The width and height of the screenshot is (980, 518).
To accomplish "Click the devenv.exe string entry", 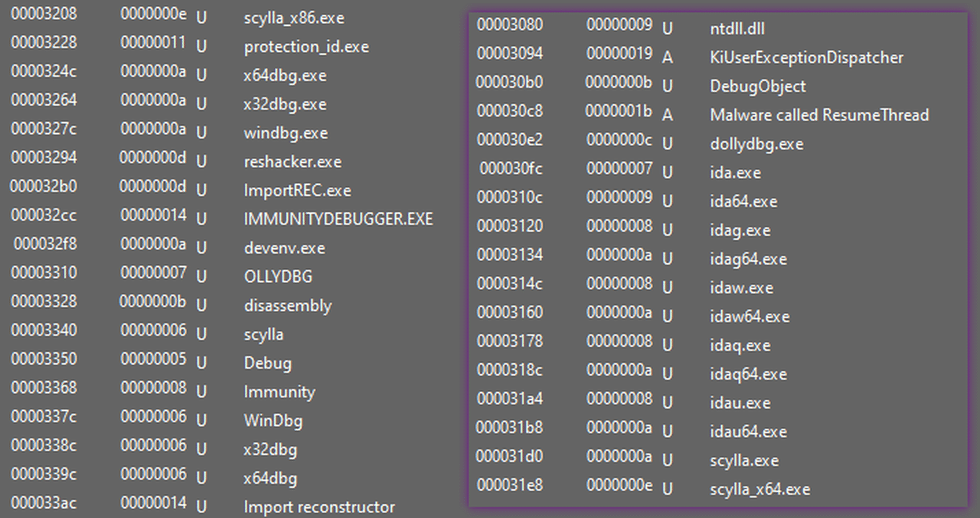I will [285, 248].
